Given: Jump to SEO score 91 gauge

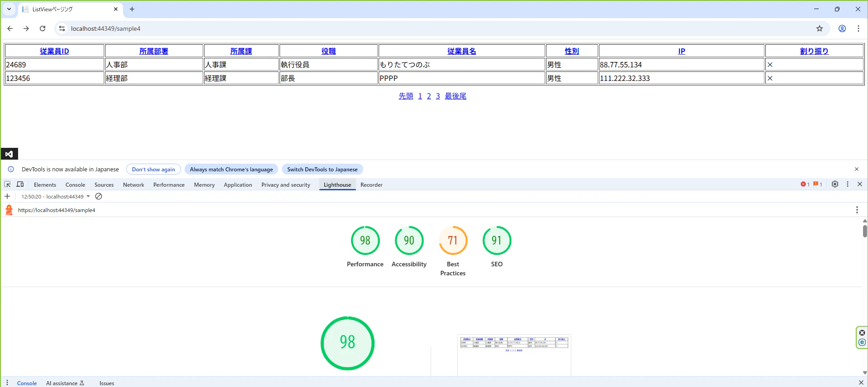Looking at the screenshot, I should click(x=497, y=246).
